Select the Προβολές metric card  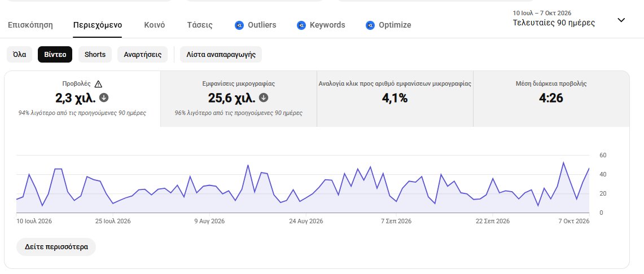point(82,99)
